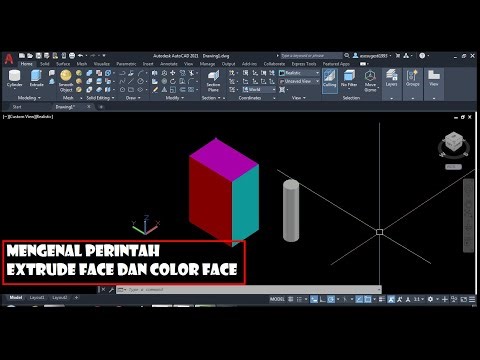This screenshot has height=360, width=480.
Task: Click the New drawing quick access icon
Action: click(x=22, y=56)
